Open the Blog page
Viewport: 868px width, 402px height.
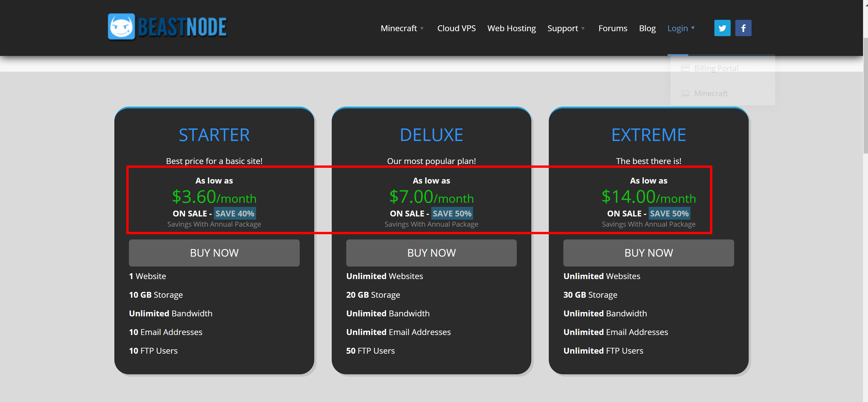click(x=647, y=28)
